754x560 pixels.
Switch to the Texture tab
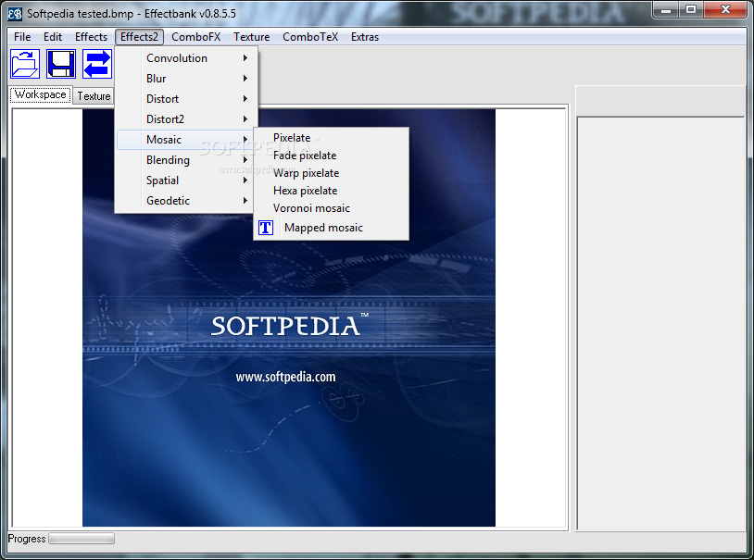[x=94, y=96]
